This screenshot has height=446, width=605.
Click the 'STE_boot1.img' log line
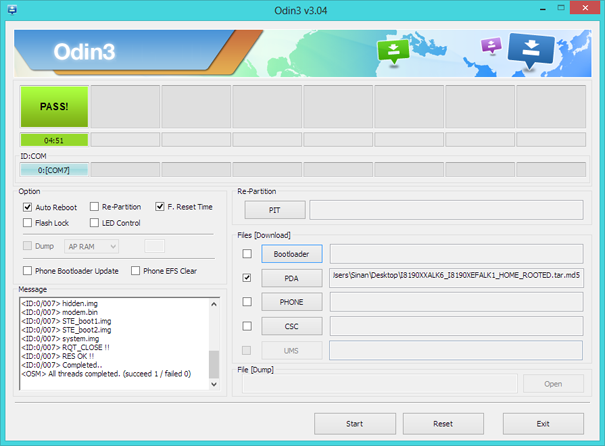[x=66, y=321]
